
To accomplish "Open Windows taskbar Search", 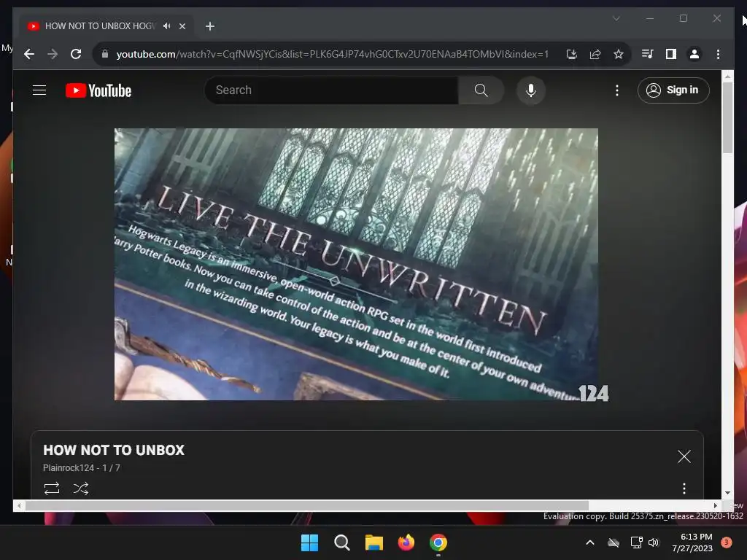I will (341, 542).
